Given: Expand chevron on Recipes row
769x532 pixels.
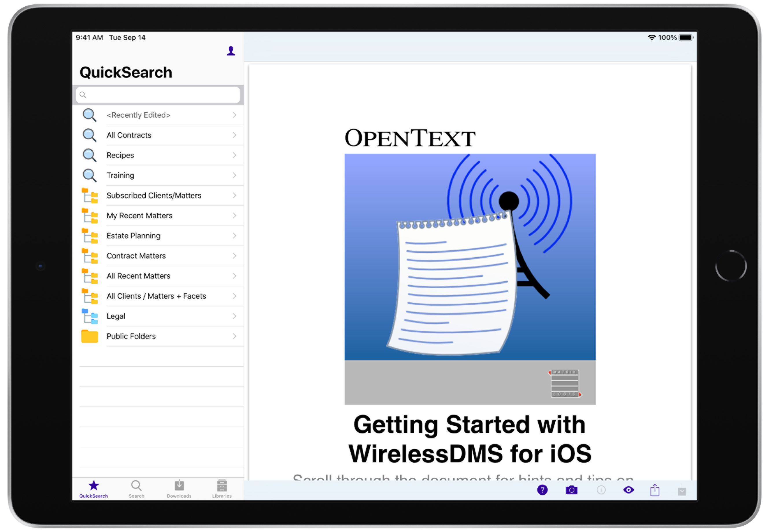Looking at the screenshot, I should pyautogui.click(x=235, y=155).
